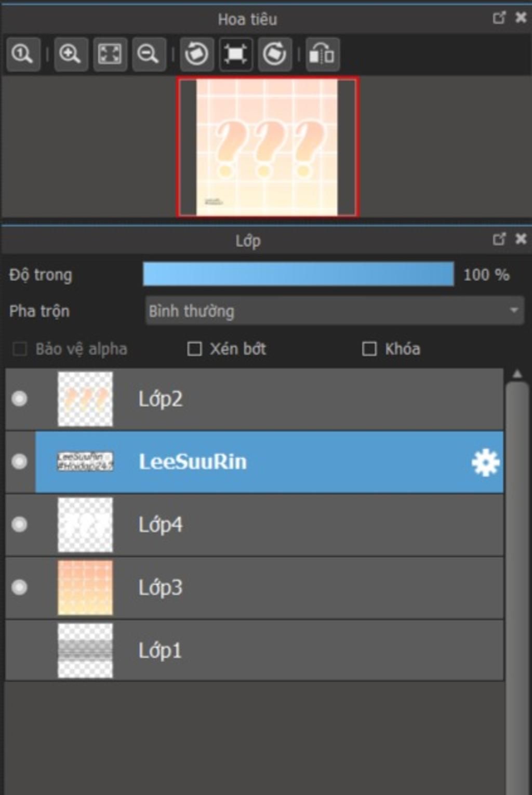Screen dimensions: 532x795
Task: Flip the canvas view horizontally
Action: click(323, 54)
